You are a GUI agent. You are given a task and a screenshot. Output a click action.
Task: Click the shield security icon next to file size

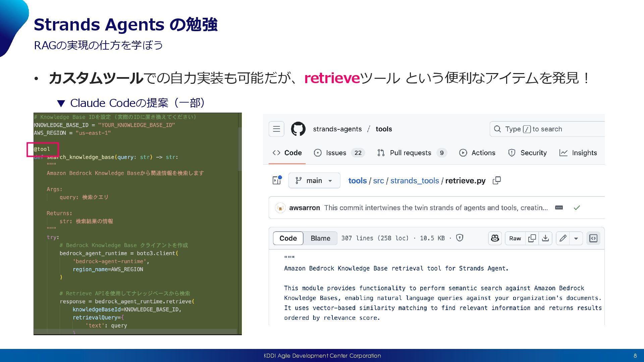pos(460,238)
